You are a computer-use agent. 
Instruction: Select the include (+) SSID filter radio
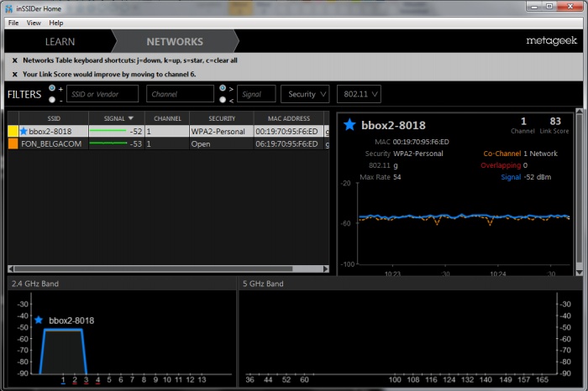(52, 88)
